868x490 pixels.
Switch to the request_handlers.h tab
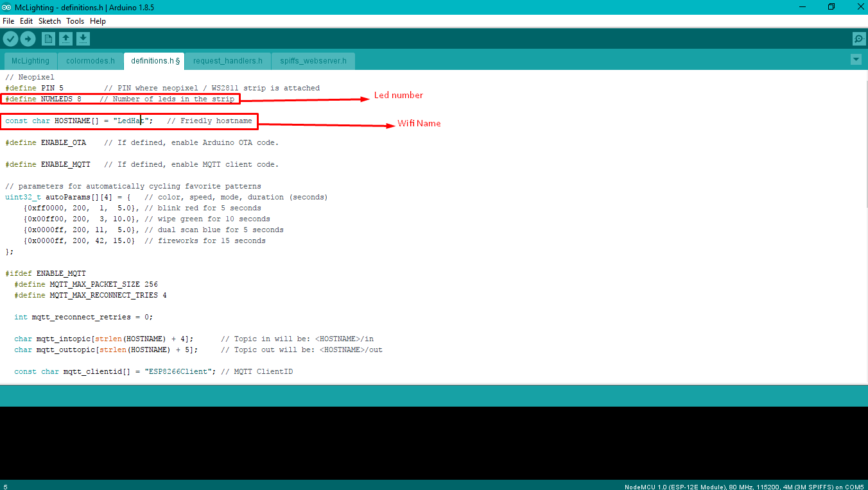(227, 60)
